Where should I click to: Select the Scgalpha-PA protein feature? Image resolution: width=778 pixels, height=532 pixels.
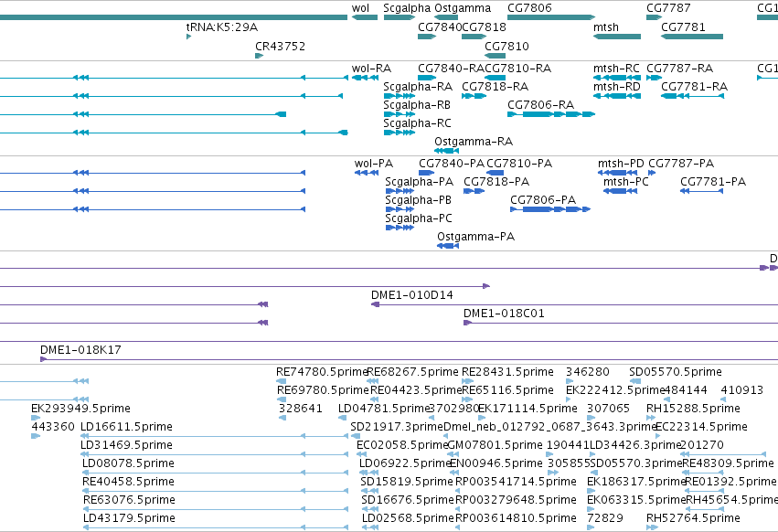point(400,192)
